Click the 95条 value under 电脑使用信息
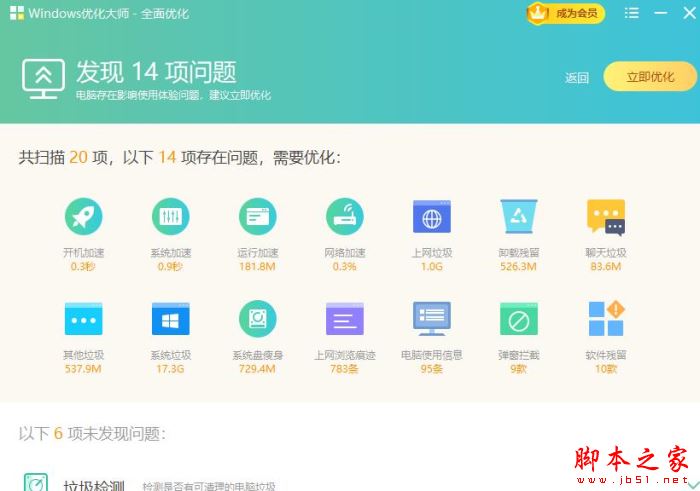Screen dimensions: 700x491 pos(431,369)
